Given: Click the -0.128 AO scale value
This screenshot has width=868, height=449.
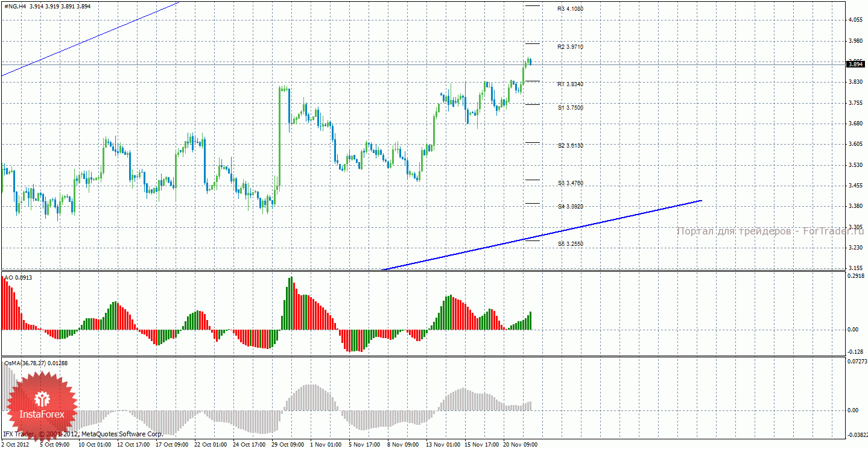Looking at the screenshot, I should pyautogui.click(x=857, y=352).
